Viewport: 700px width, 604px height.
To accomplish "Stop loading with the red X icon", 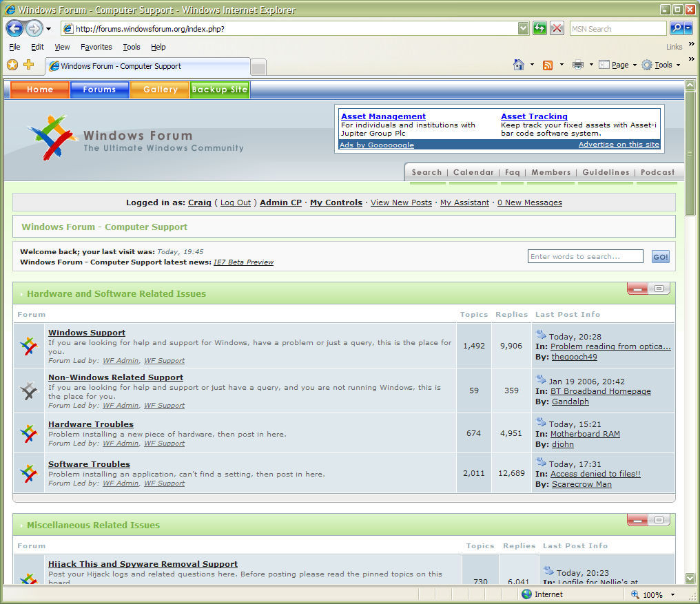I will [557, 28].
